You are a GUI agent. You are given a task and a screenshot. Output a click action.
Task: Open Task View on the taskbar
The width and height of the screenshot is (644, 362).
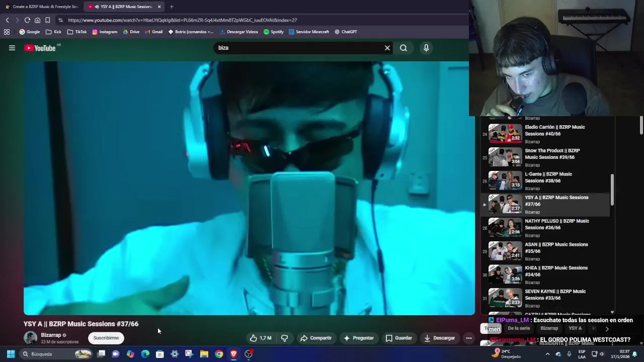pyautogui.click(x=101, y=354)
